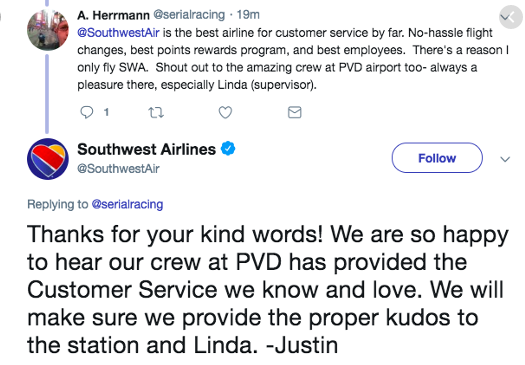Click the @SouthwestAir mention in Herrmann's tweet
The width and height of the screenshot is (525, 365).
[x=118, y=33]
